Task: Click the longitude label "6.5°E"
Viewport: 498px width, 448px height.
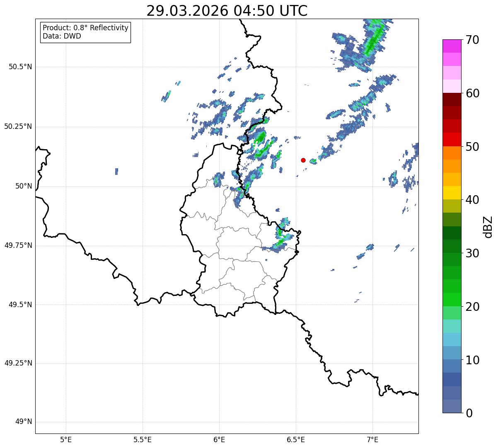Action: [296, 440]
